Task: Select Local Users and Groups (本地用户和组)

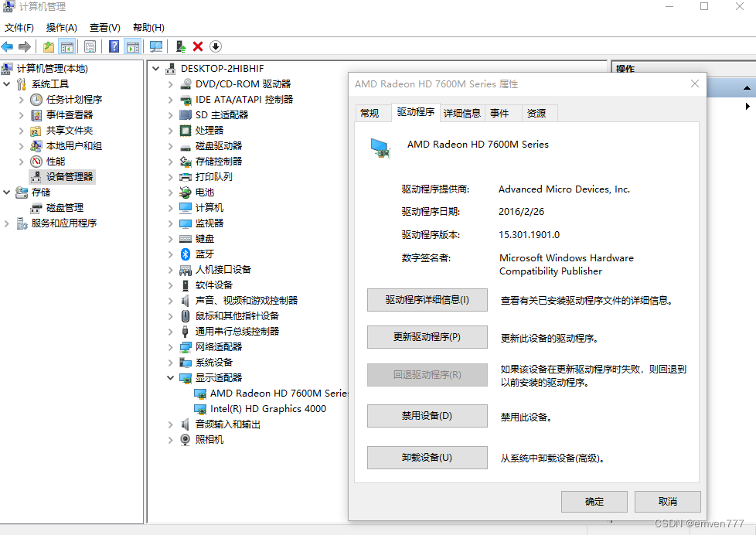Action: (73, 145)
